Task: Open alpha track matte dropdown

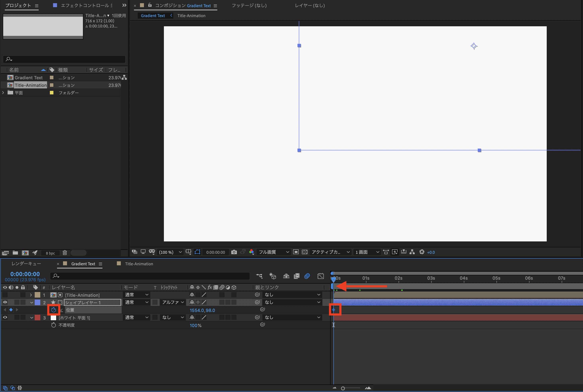Action: point(173,302)
